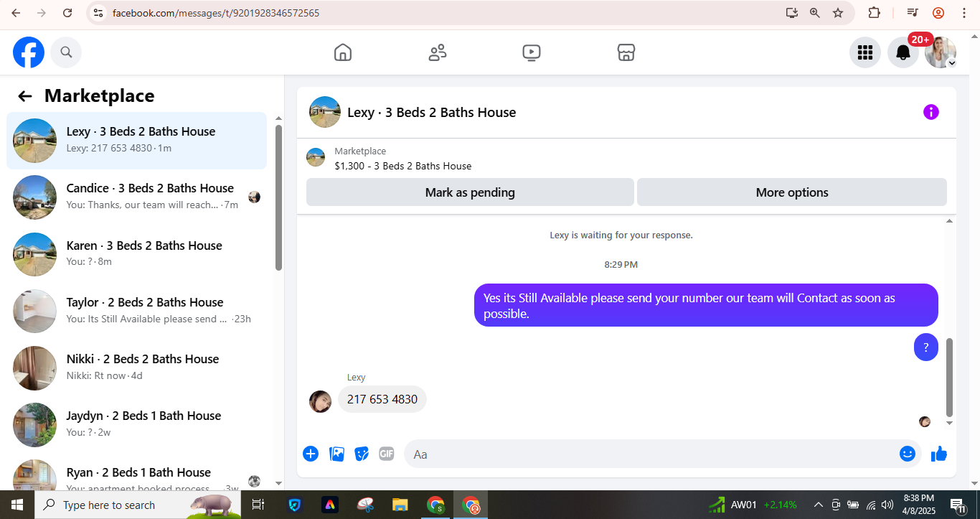The width and height of the screenshot is (980, 519).
Task: Open the Facebook menu grid icon
Action: (865, 52)
